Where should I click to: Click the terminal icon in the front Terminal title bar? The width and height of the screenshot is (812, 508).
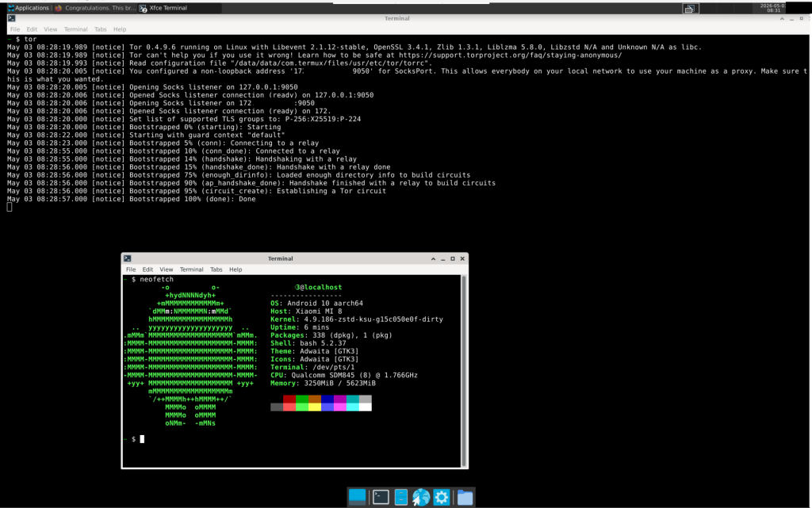coord(128,258)
